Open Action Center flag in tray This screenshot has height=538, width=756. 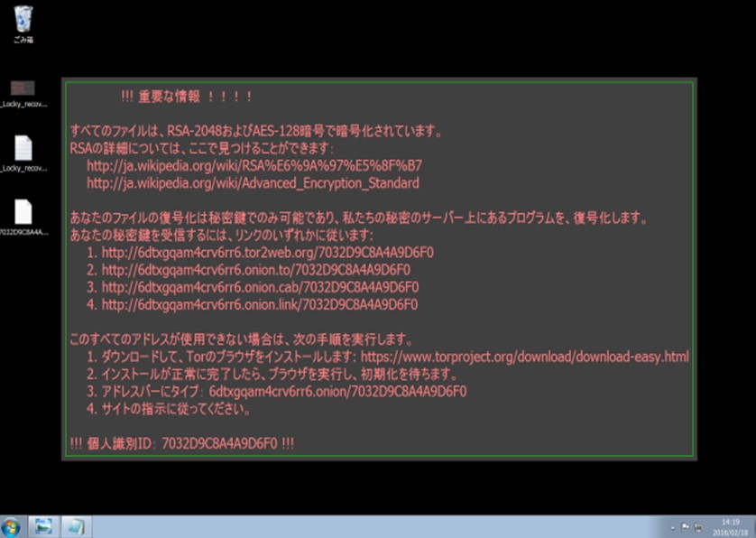tap(685, 527)
